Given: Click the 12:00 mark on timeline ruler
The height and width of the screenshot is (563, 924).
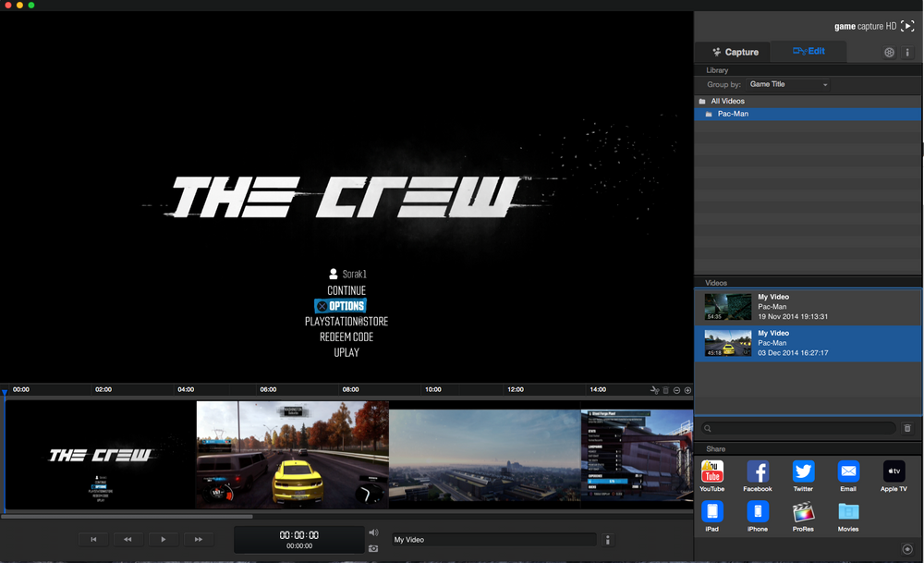Looking at the screenshot, I should (x=516, y=390).
